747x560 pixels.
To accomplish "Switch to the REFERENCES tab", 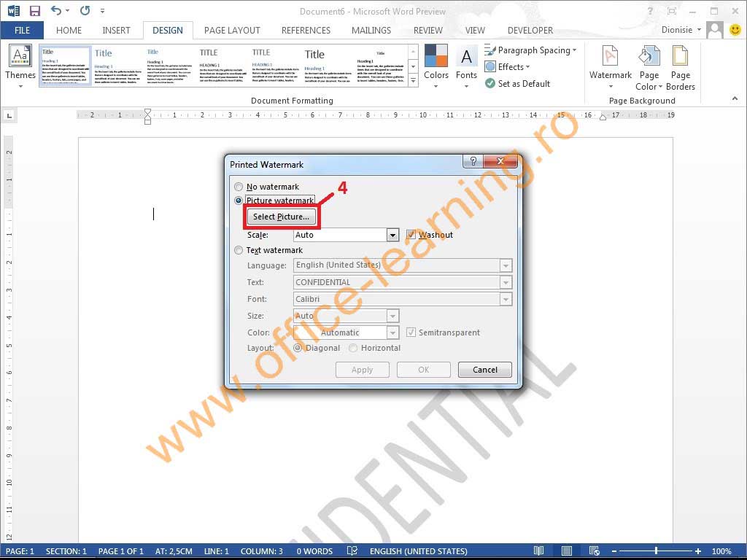I will coord(306,31).
